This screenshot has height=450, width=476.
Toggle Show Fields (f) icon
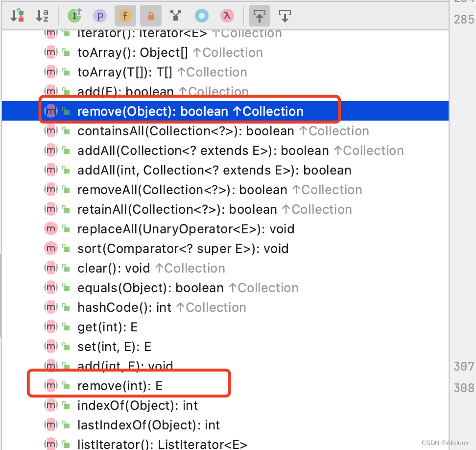point(125,16)
